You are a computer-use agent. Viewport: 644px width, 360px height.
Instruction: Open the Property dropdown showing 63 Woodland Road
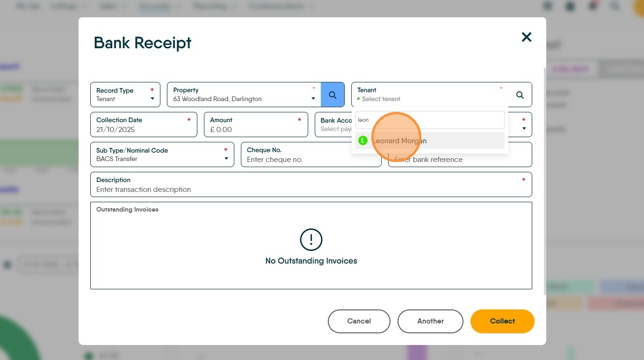pos(244,95)
